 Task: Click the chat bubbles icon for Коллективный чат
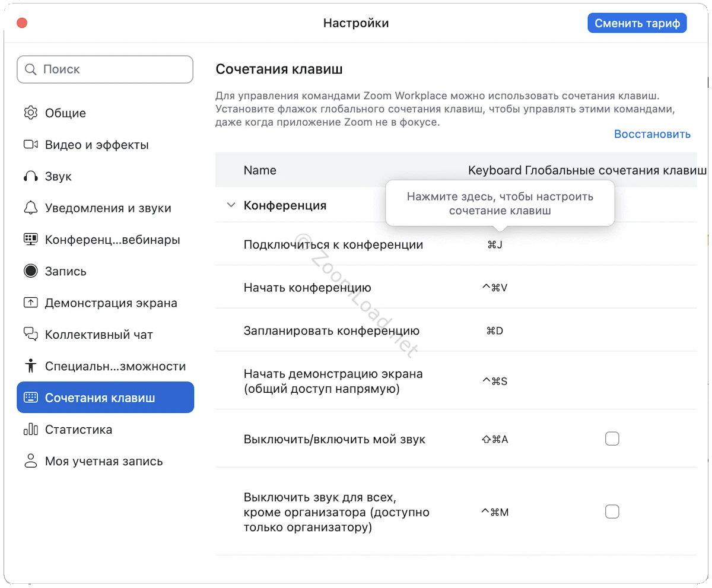coord(30,334)
